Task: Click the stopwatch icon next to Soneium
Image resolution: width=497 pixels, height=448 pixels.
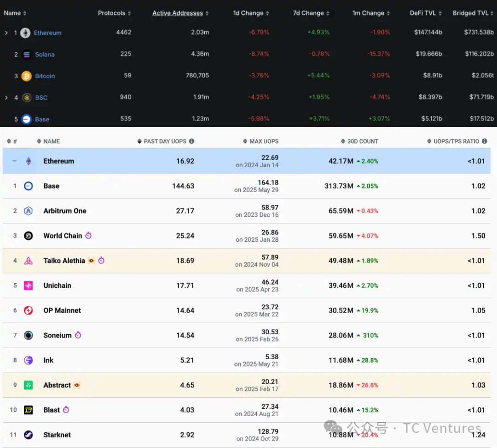Action: click(x=78, y=335)
